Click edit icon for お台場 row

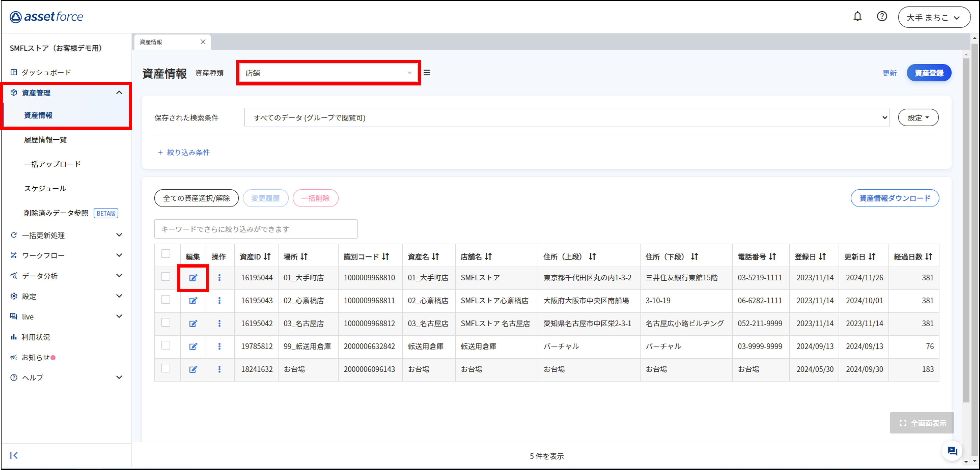(193, 369)
